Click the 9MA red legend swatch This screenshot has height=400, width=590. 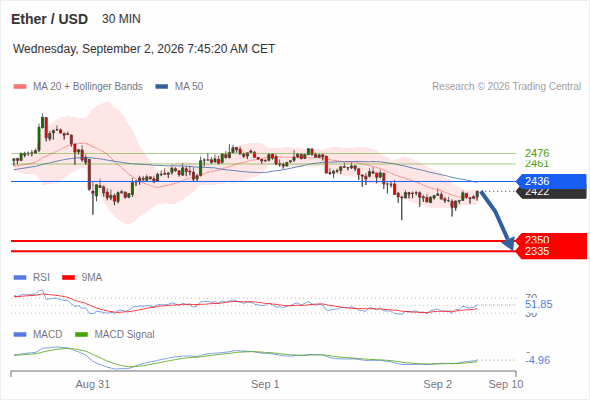pos(68,278)
